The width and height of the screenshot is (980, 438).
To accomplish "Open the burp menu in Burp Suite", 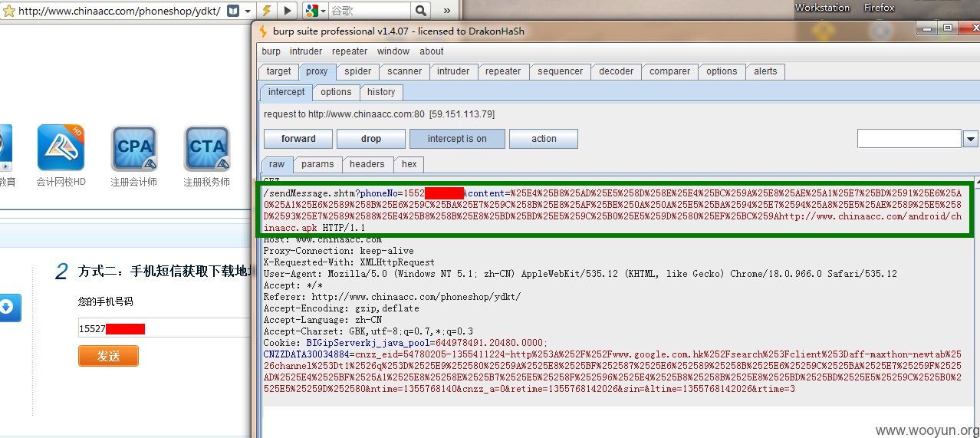I will coord(271,51).
